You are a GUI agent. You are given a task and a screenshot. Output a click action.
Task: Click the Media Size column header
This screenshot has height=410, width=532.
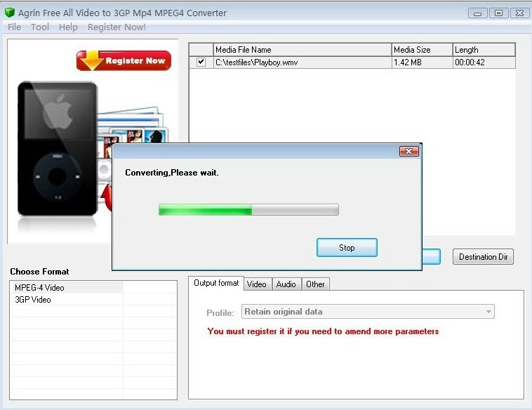tap(422, 50)
